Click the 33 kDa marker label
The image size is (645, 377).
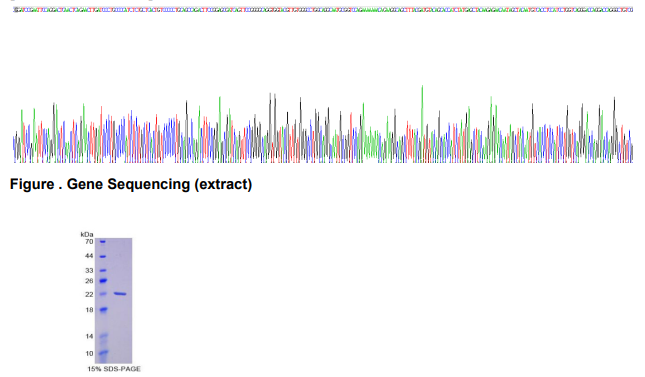(x=89, y=270)
